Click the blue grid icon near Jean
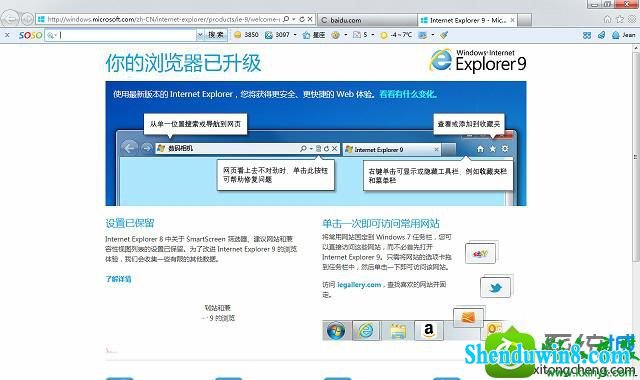Viewport: 640px width, 380px height. pos(587,35)
